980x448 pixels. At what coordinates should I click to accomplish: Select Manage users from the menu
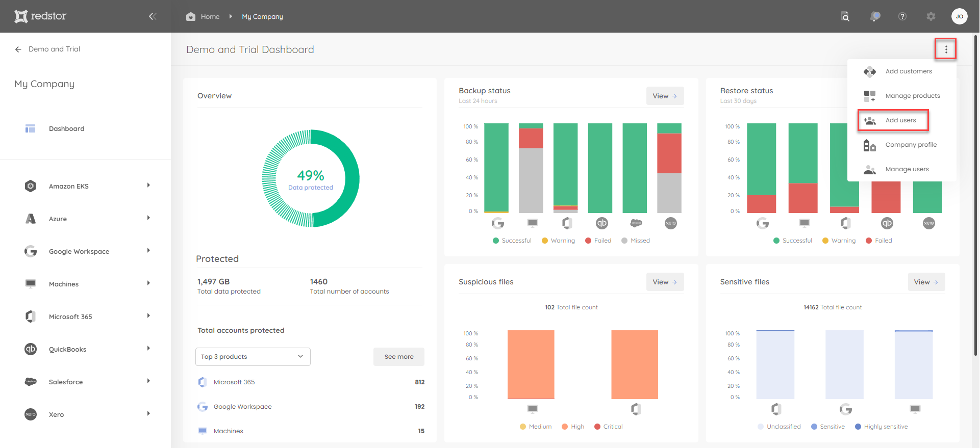pyautogui.click(x=901, y=169)
